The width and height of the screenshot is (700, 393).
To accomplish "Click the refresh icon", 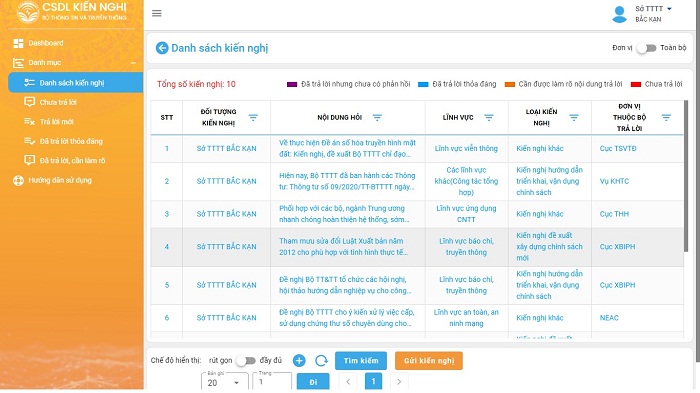I will pos(321,360).
